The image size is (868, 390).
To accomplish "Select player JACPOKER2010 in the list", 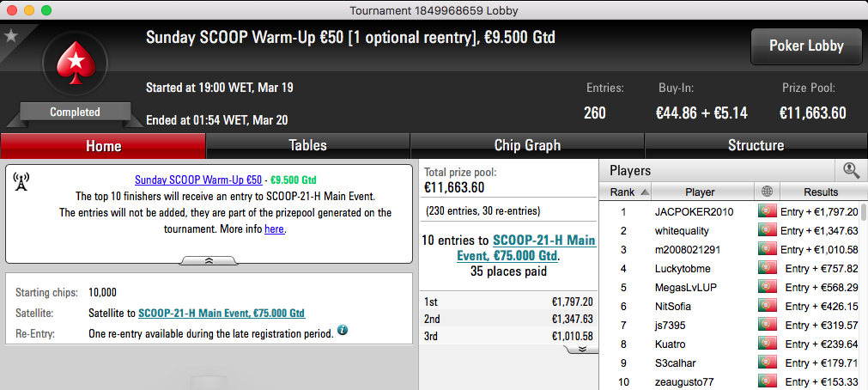I will [695, 211].
